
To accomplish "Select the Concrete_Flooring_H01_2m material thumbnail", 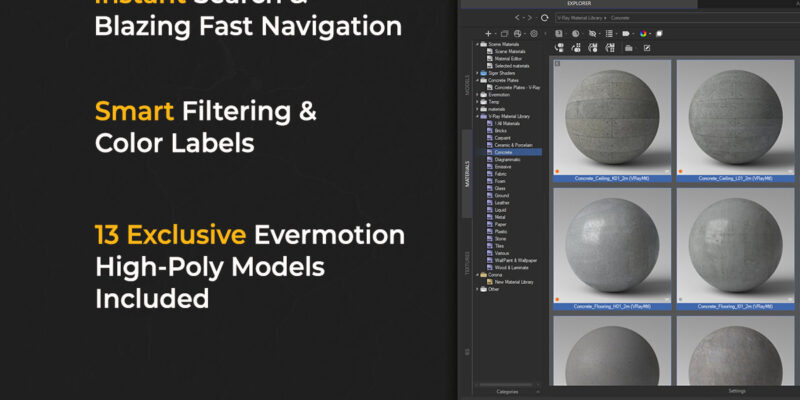I will click(612, 248).
